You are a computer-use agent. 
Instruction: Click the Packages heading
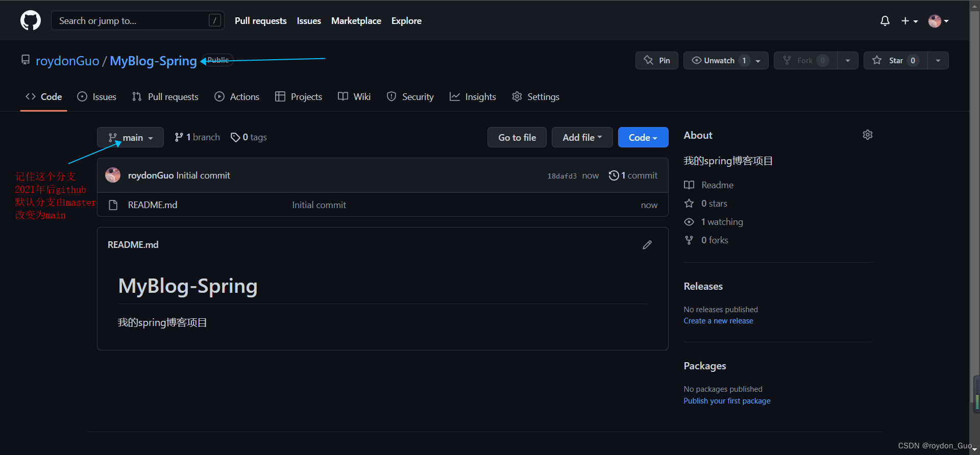(705, 366)
